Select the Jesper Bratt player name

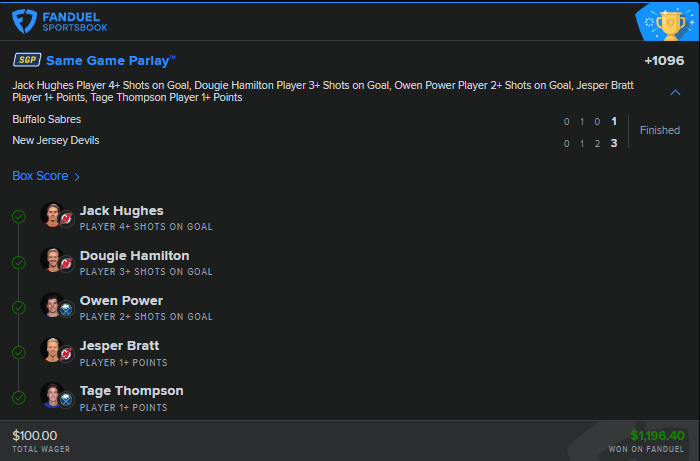(x=119, y=346)
